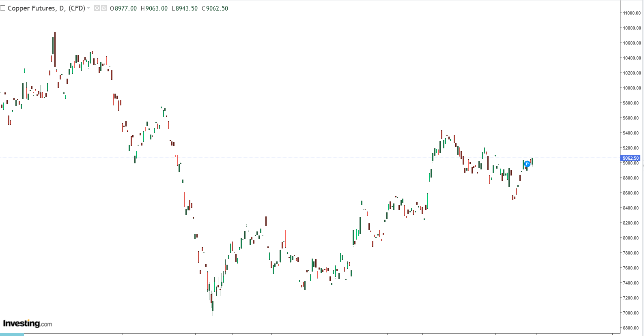Screen dimensions: 644x336
Task: Open chart settings via the gear icon
Action: pyautogui.click(x=104, y=8)
